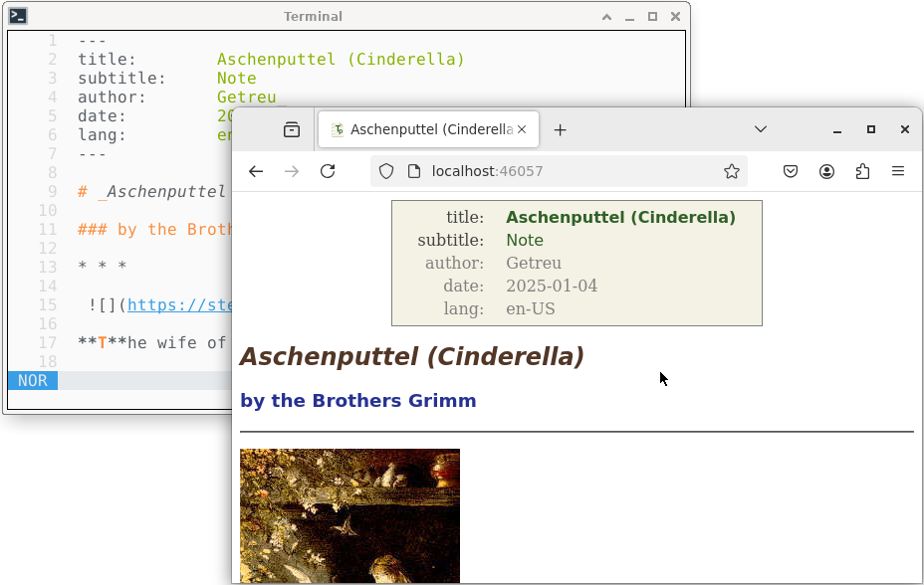Screen dimensions: 924x585
Task: Switch to the Aschenputtel (Cinderella) tab
Action: point(423,129)
